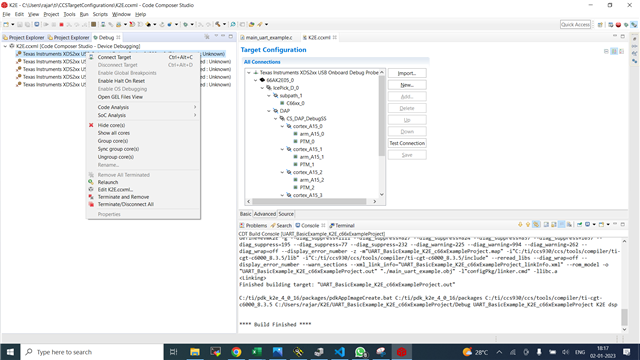Image resolution: width=640 pixels, height=360 pixels.
Task: Click the Quick Access input field
Action: tap(576, 24)
